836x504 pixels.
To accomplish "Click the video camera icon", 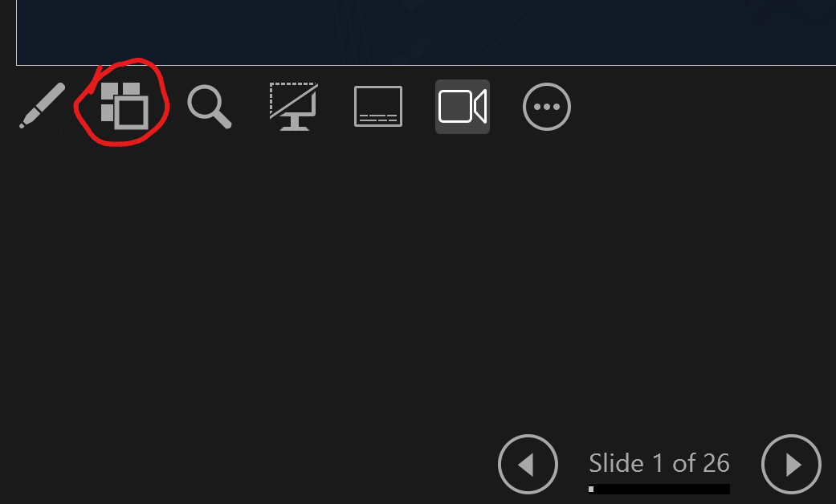I will point(463,107).
